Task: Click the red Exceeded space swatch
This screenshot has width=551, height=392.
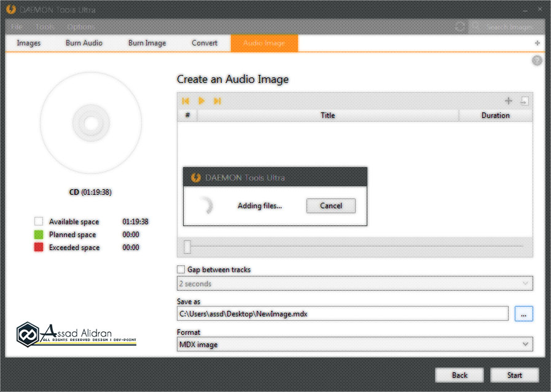Action: click(x=39, y=248)
